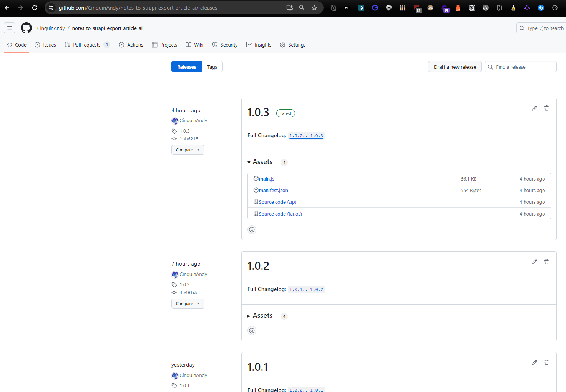Download the main.js asset
The width and height of the screenshot is (566, 392).
[x=266, y=179]
